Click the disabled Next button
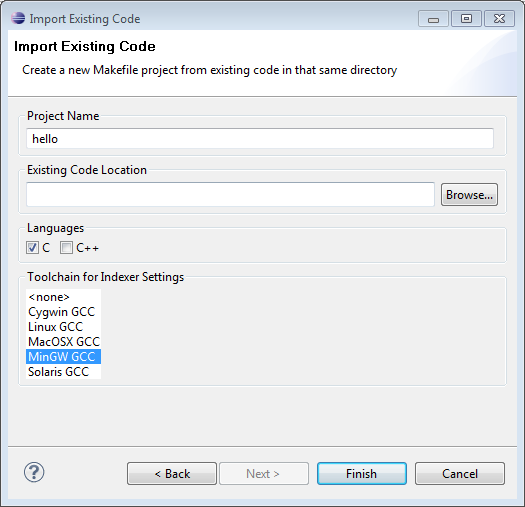 [x=264, y=474]
